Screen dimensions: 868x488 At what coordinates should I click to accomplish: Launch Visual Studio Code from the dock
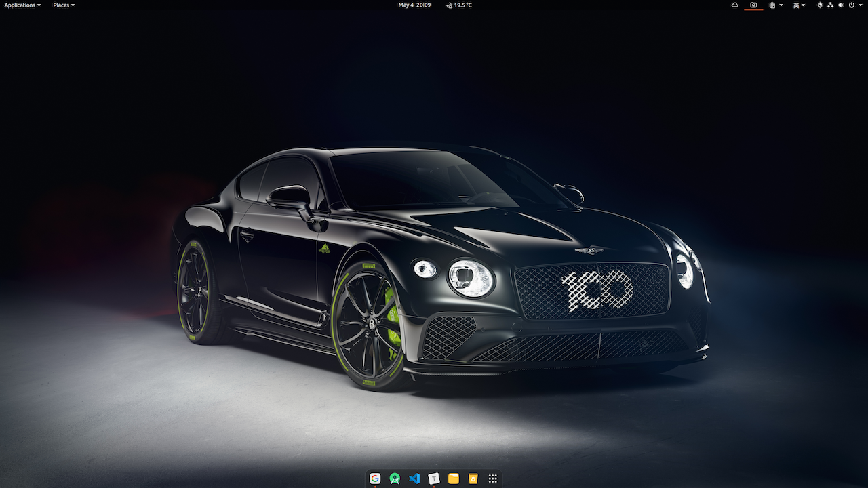coord(414,479)
